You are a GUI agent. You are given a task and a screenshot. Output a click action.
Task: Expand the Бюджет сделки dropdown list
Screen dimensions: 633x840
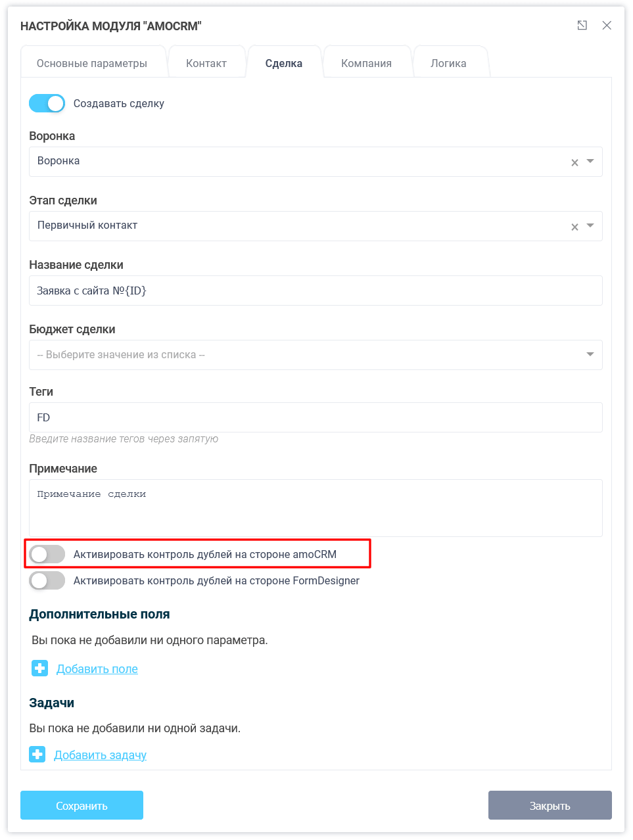pos(590,354)
